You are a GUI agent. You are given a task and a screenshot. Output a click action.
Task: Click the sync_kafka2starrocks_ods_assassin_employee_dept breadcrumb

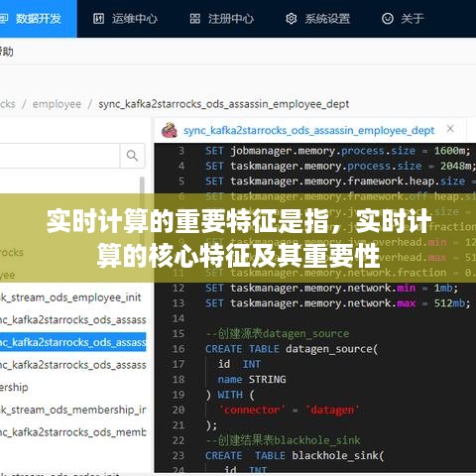click(x=224, y=104)
